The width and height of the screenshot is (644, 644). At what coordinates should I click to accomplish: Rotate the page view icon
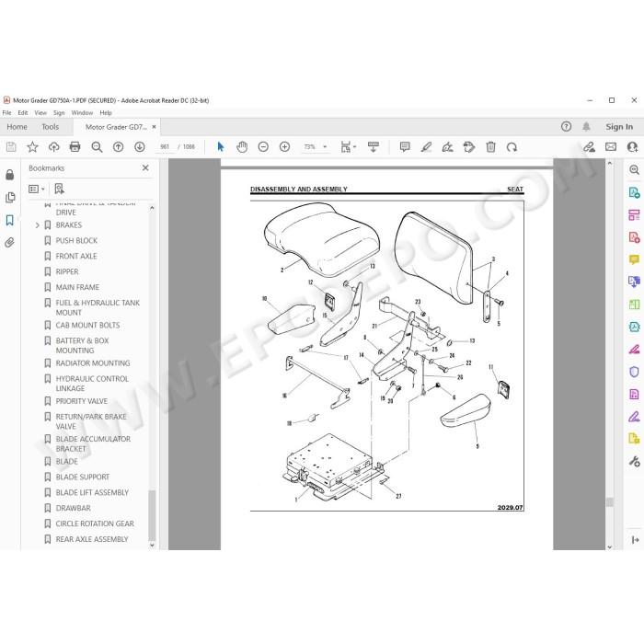pos(512,147)
